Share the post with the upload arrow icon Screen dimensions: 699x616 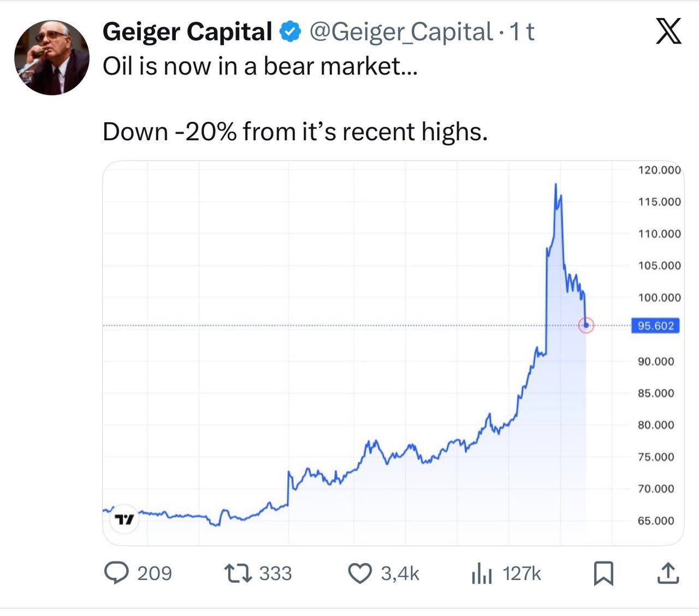[x=668, y=573]
